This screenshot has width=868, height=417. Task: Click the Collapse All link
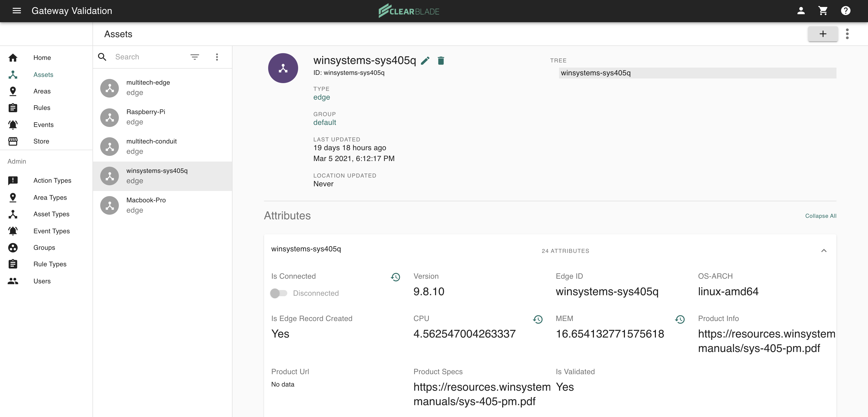[x=820, y=216]
